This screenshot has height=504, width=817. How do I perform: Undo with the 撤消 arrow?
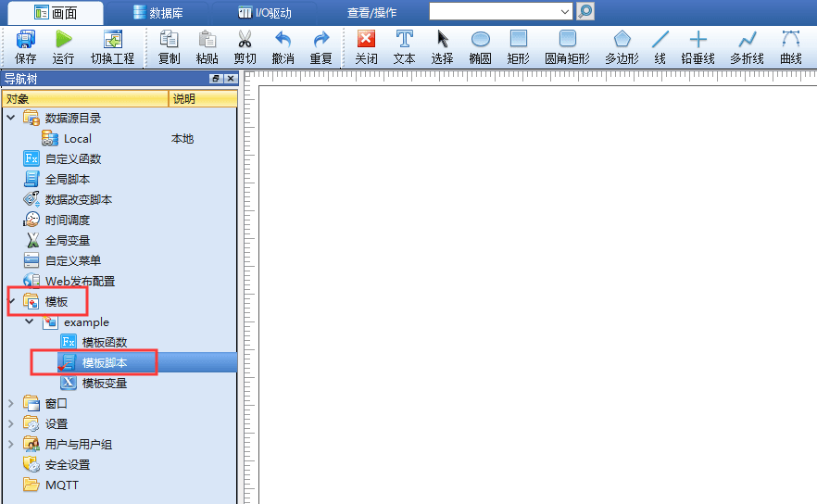point(283,40)
